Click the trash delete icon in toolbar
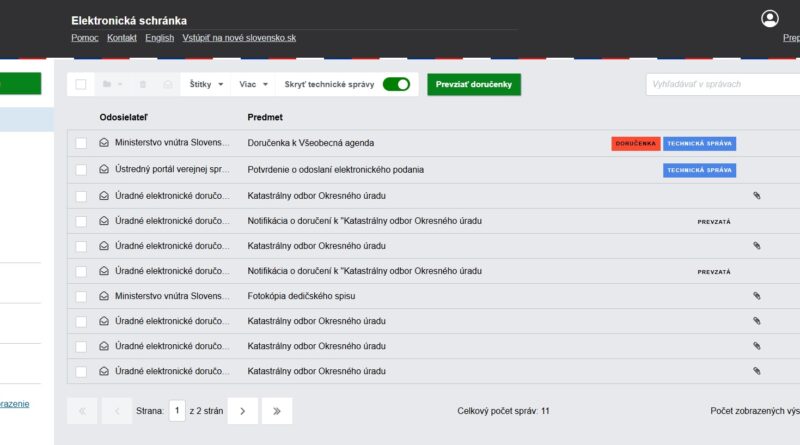This screenshot has width=800, height=445. [x=143, y=85]
